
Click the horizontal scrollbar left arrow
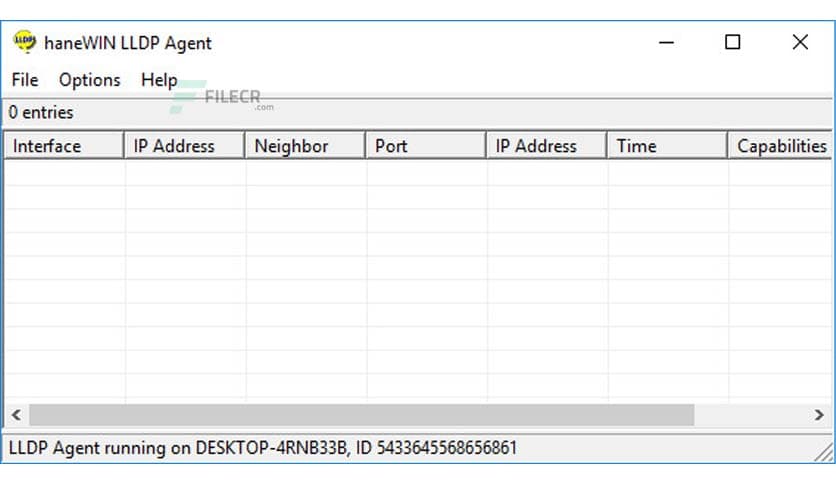17,415
